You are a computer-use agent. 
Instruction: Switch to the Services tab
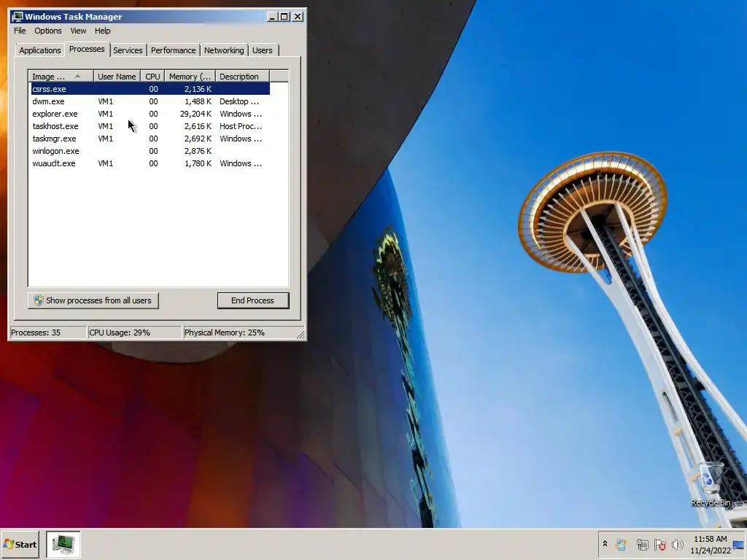click(x=128, y=50)
